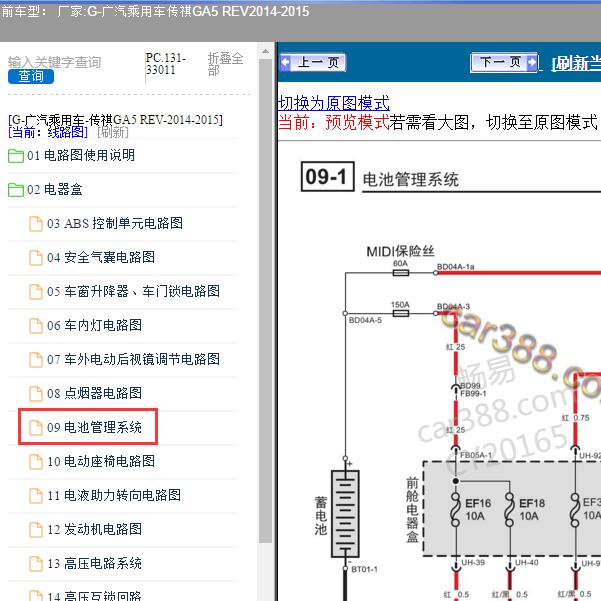This screenshot has height=601, width=601.
Task: Click the 60A MIDI fuse symbol
Action: (401, 273)
